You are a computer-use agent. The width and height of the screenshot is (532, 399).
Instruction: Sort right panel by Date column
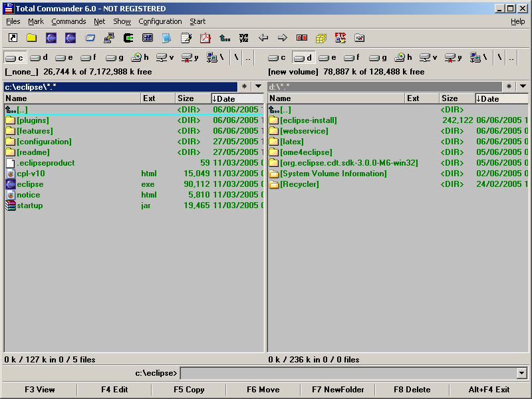pos(501,98)
